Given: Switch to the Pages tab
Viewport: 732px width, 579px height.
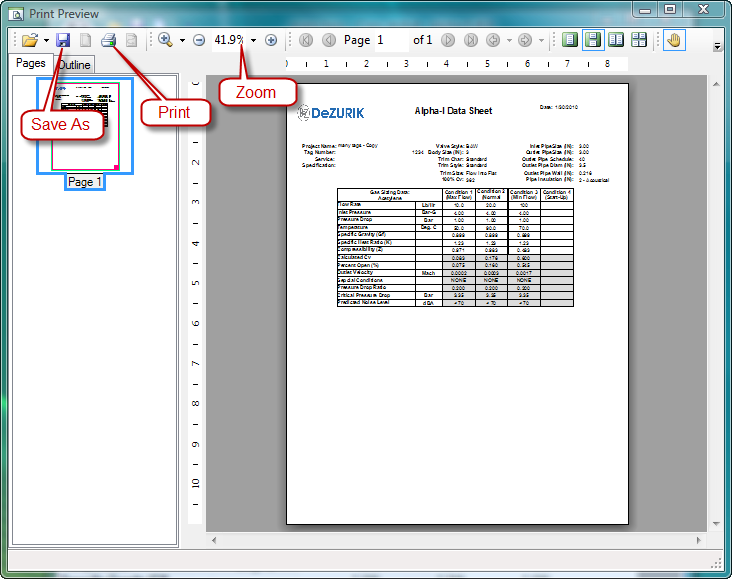Looking at the screenshot, I should pos(31,63).
